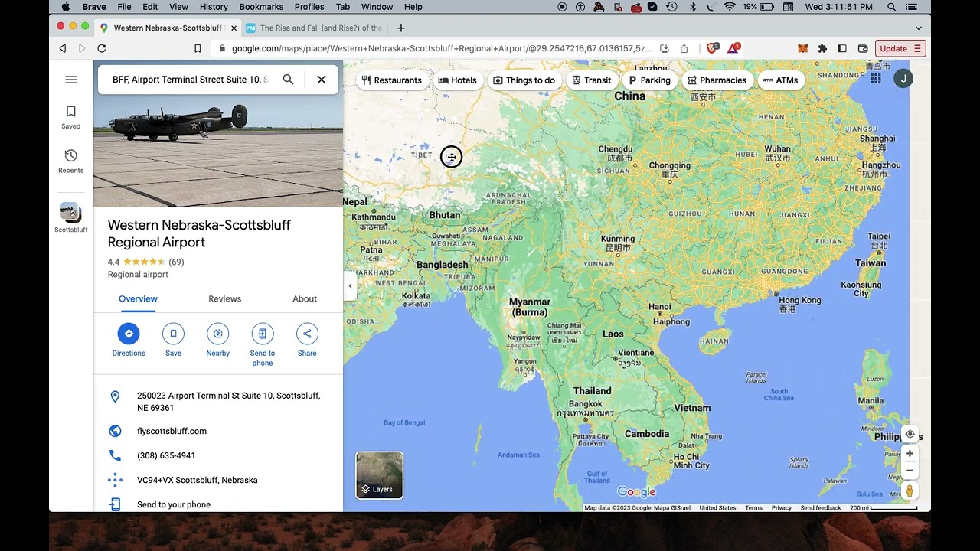Open the 69 reviews count link

click(176, 262)
